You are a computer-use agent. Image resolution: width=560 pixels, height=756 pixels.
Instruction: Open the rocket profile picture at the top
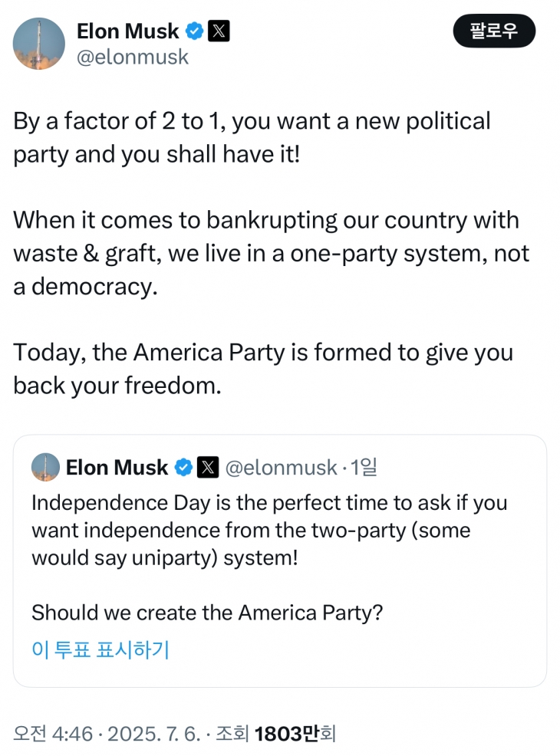(39, 44)
